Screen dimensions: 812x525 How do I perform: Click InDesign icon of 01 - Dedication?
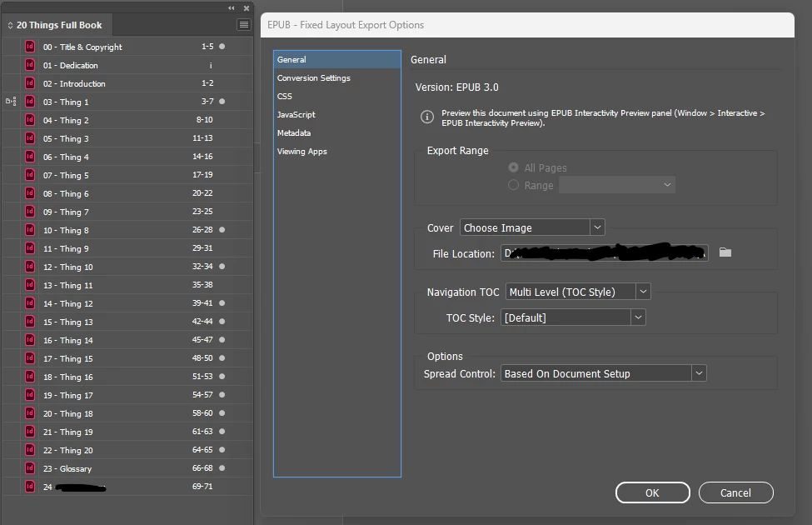point(30,65)
